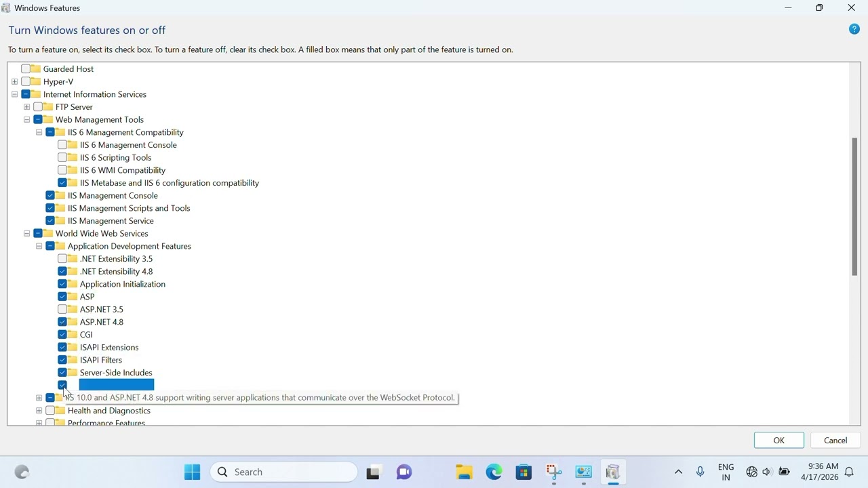The height and width of the screenshot is (488, 868).
Task: Uncheck Server-Side Includes checkbox
Action: 62,373
